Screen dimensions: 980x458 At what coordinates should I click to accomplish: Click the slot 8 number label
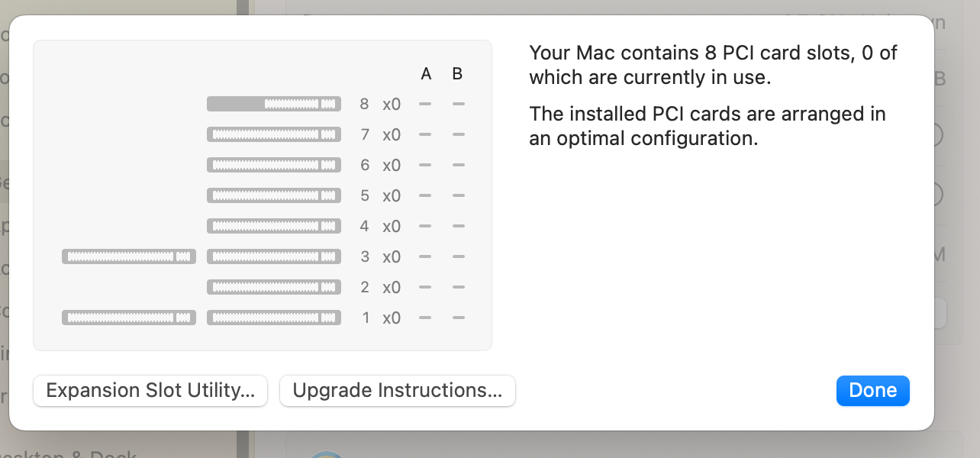point(365,104)
